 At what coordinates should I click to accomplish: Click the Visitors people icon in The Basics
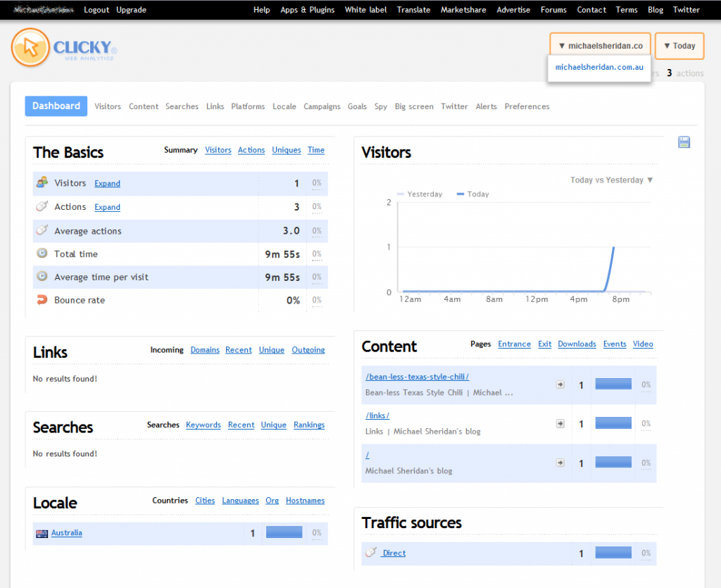[42, 182]
